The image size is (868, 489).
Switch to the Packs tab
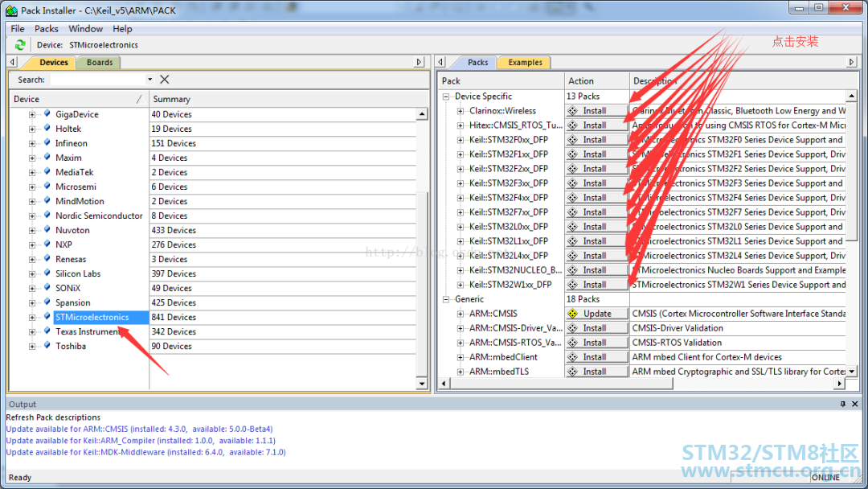pos(477,63)
